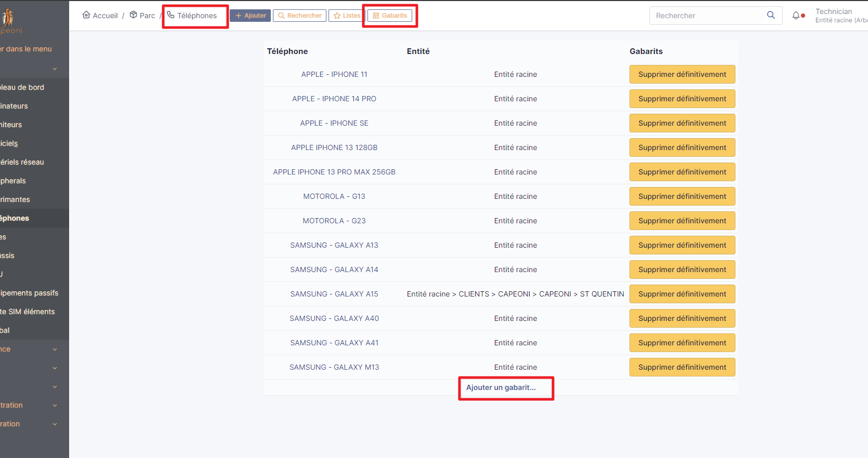Open the Parc breadcrumb with cube icon
The width and height of the screenshot is (868, 458).
click(142, 16)
